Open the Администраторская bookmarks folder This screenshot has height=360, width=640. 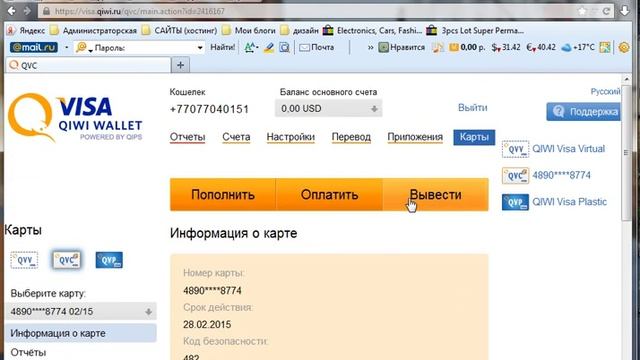93,31
